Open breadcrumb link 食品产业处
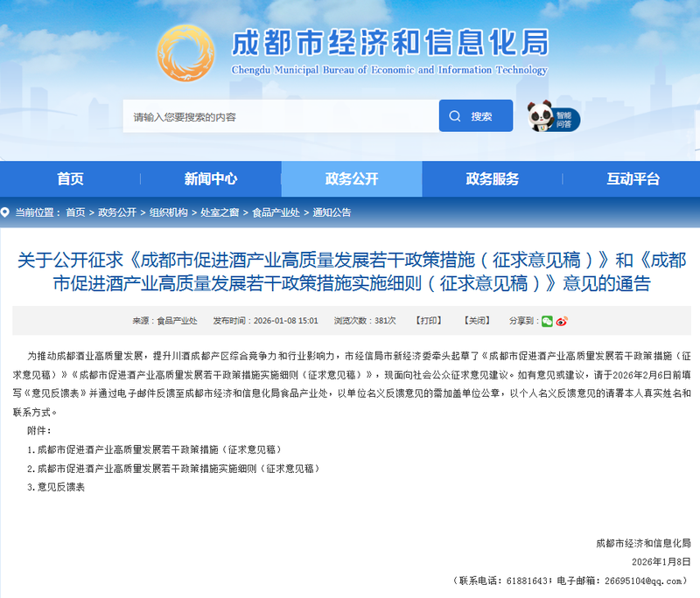This screenshot has width=700, height=598. (x=276, y=212)
